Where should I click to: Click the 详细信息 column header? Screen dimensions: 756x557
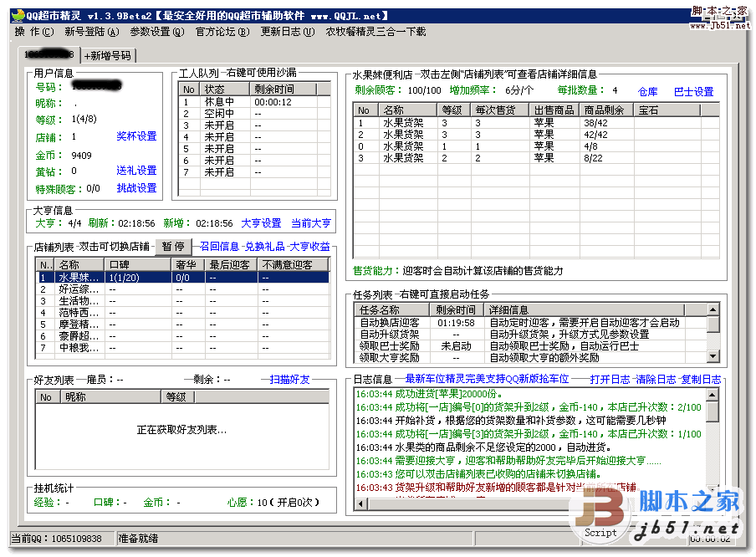coord(585,309)
